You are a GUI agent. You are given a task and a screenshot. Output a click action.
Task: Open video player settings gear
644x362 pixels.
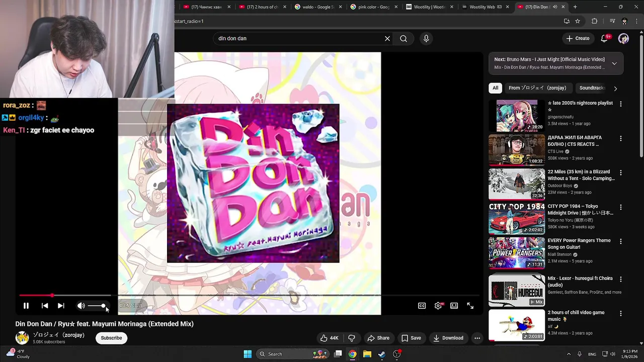click(x=438, y=306)
